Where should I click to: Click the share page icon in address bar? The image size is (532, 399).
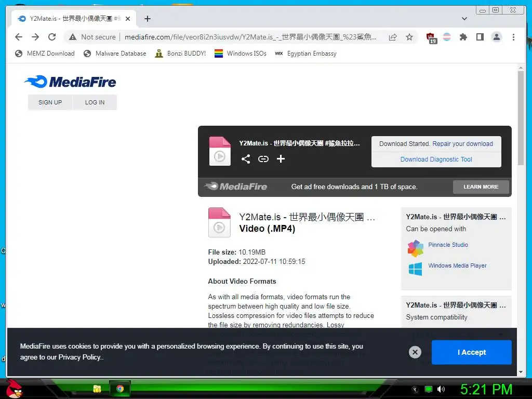pyautogui.click(x=393, y=37)
